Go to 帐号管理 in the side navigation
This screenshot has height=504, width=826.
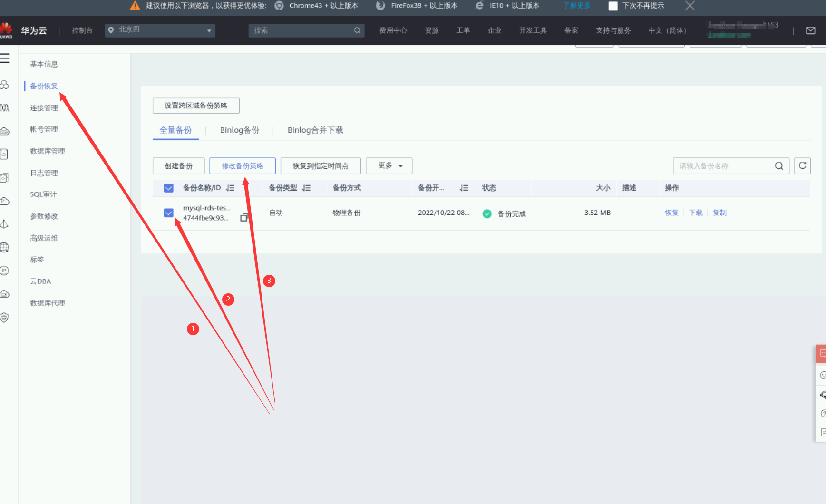coord(44,129)
